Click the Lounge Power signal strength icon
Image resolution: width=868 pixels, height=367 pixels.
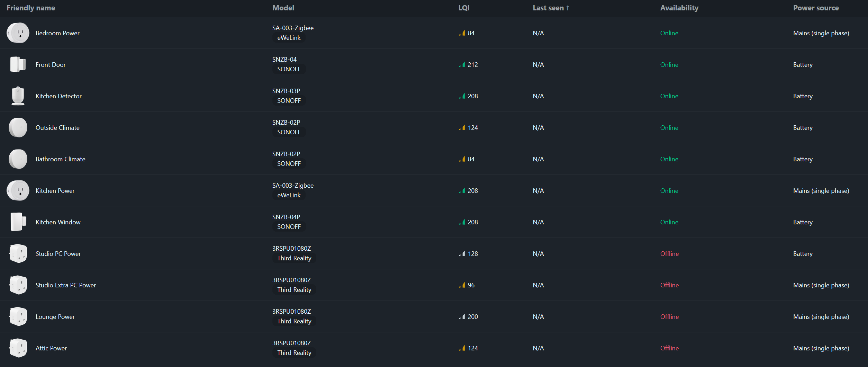click(462, 317)
